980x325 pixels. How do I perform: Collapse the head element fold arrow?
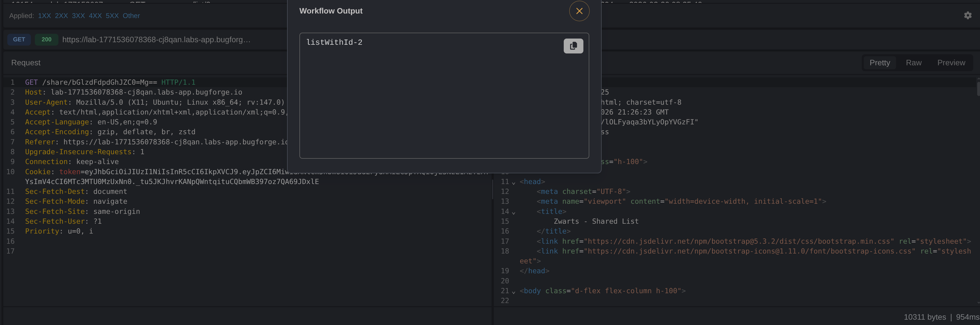coord(513,183)
